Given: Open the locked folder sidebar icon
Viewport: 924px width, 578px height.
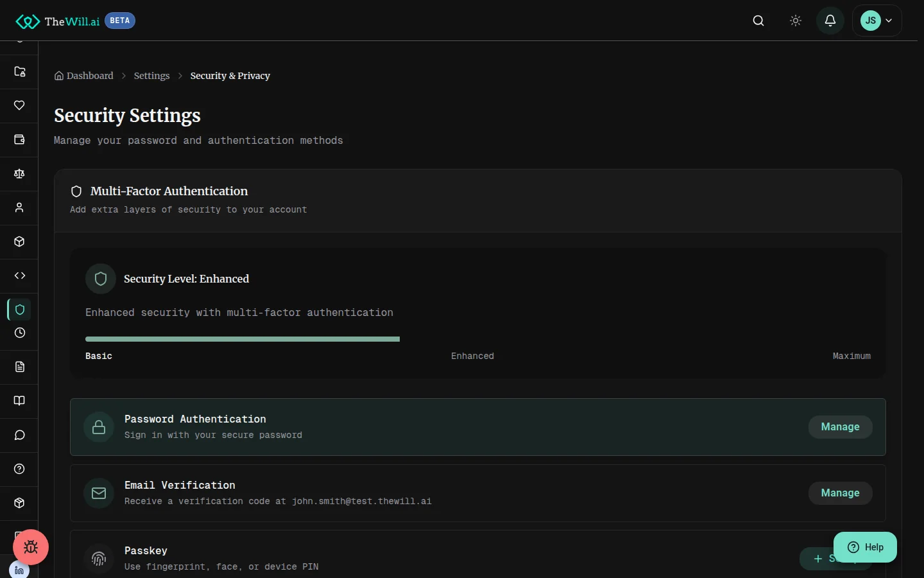Looking at the screenshot, I should coord(20,71).
